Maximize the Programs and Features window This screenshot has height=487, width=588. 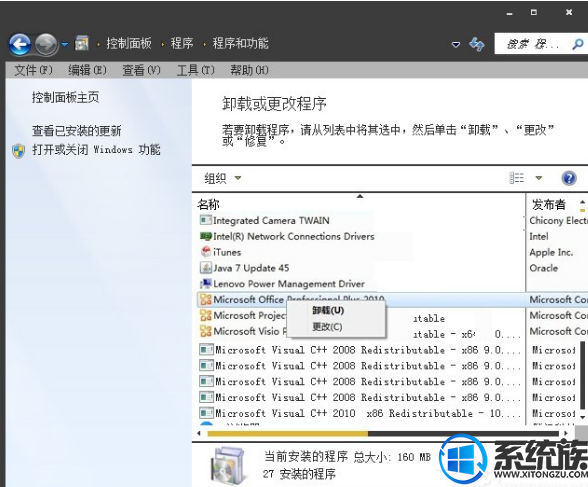click(x=534, y=12)
